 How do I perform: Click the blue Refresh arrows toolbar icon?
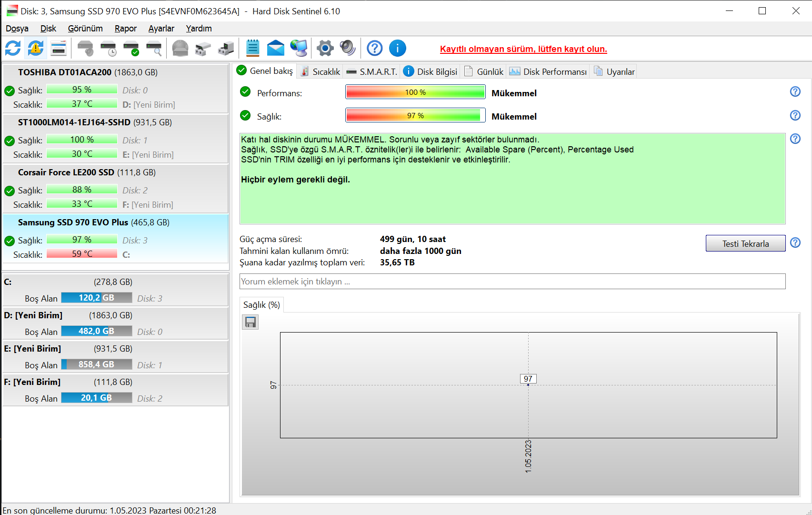[x=13, y=48]
